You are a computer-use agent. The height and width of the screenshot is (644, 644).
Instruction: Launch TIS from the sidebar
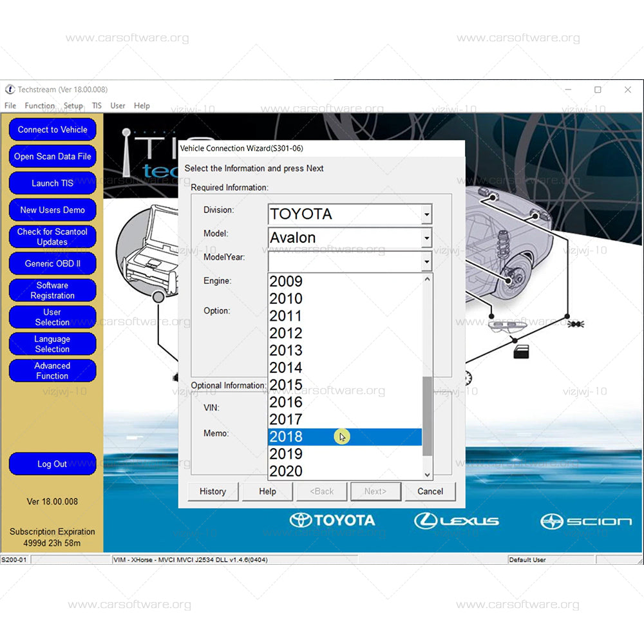pyautogui.click(x=52, y=183)
